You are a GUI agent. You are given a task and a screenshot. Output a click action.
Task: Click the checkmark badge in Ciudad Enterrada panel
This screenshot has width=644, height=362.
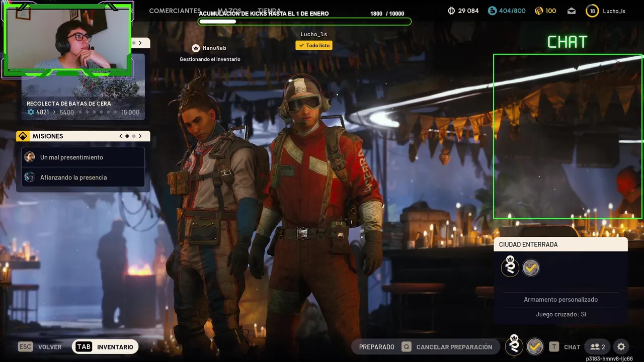tap(531, 268)
